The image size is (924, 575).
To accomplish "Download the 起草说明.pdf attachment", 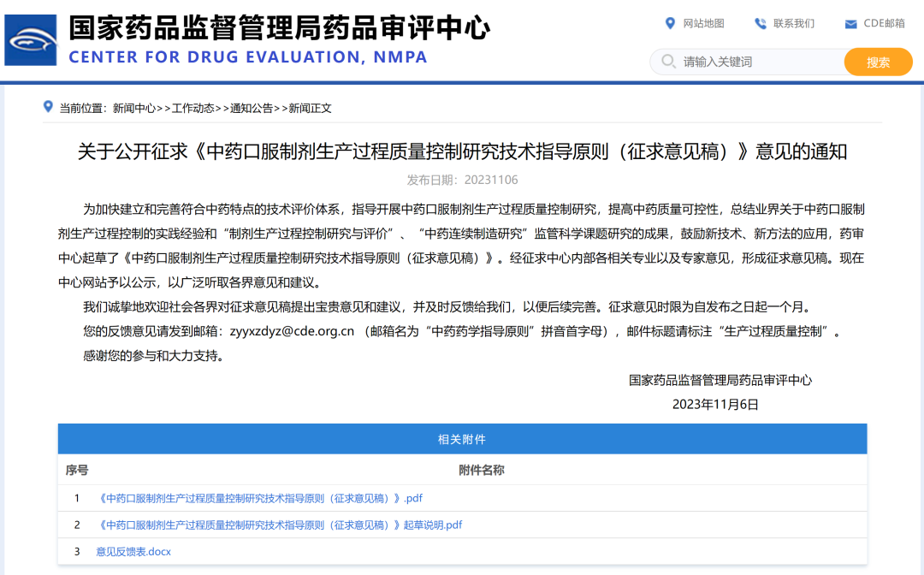I will (x=279, y=525).
